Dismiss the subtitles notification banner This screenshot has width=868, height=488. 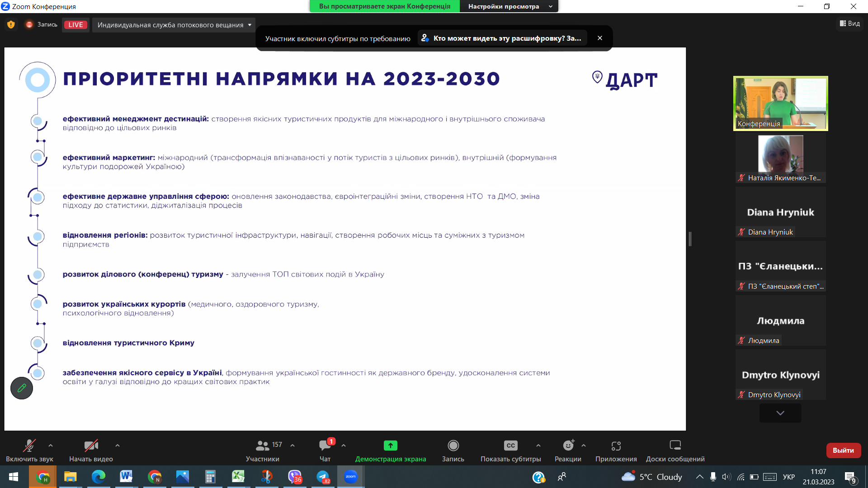[600, 38]
